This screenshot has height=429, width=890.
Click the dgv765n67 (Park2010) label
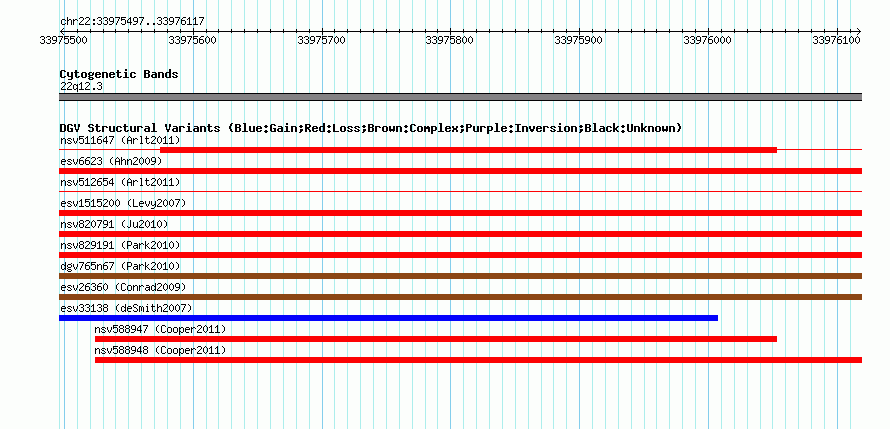120,266
